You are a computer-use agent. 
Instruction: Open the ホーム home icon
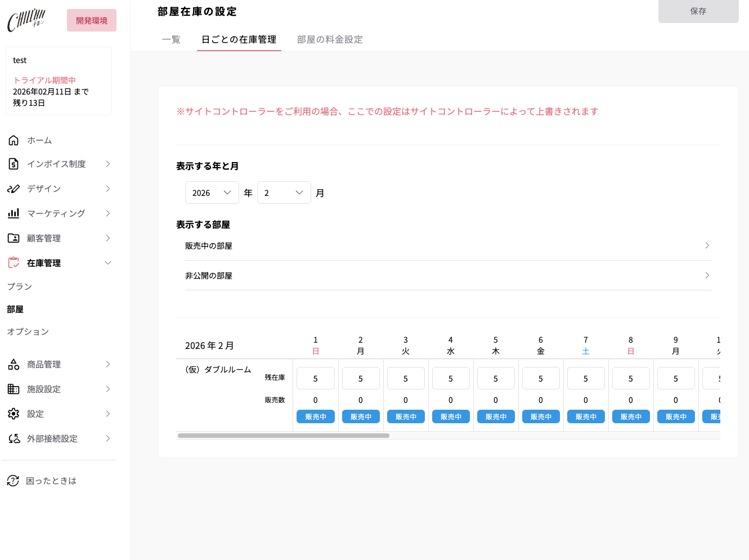click(x=14, y=140)
